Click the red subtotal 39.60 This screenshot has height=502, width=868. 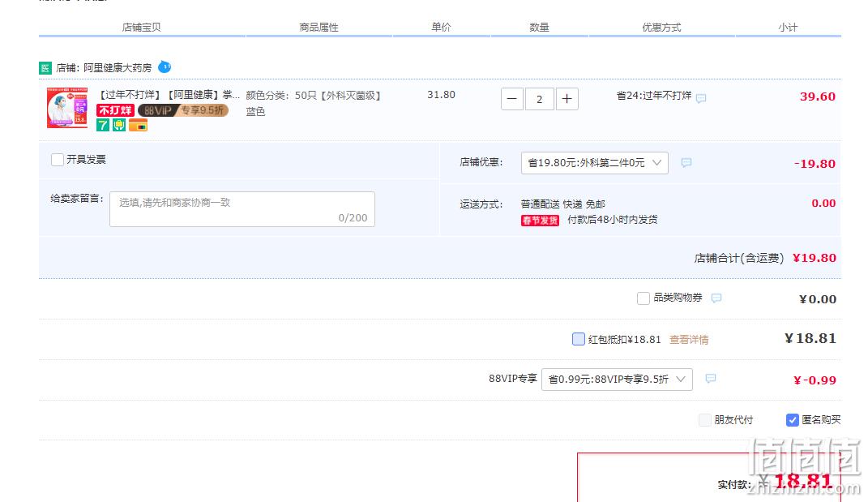coord(818,97)
